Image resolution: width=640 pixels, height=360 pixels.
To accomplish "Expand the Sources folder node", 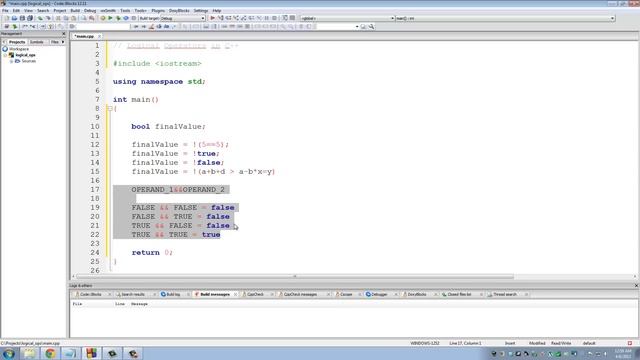I will pyautogui.click(x=11, y=61).
